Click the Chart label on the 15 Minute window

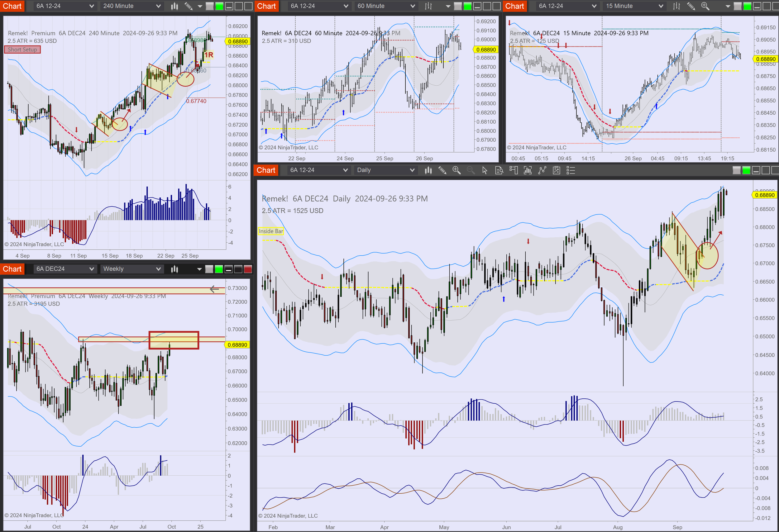click(x=514, y=6)
